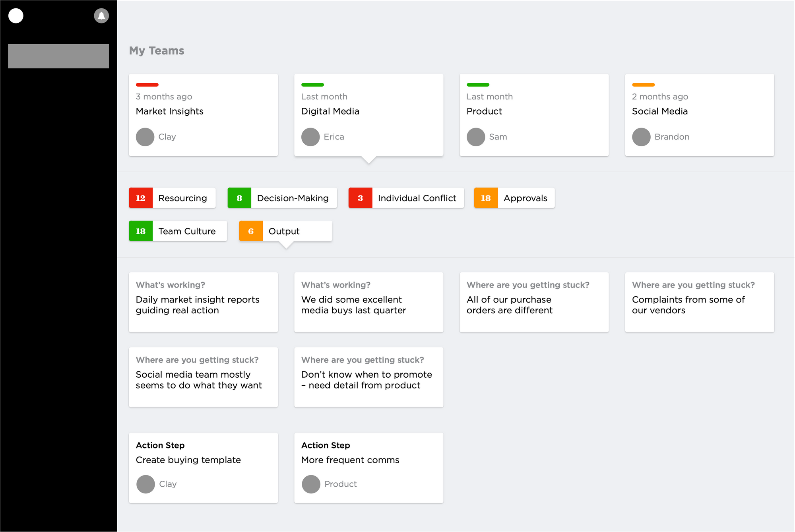795x532 pixels.
Task: Open the Market Insights team card
Action: [x=204, y=115]
